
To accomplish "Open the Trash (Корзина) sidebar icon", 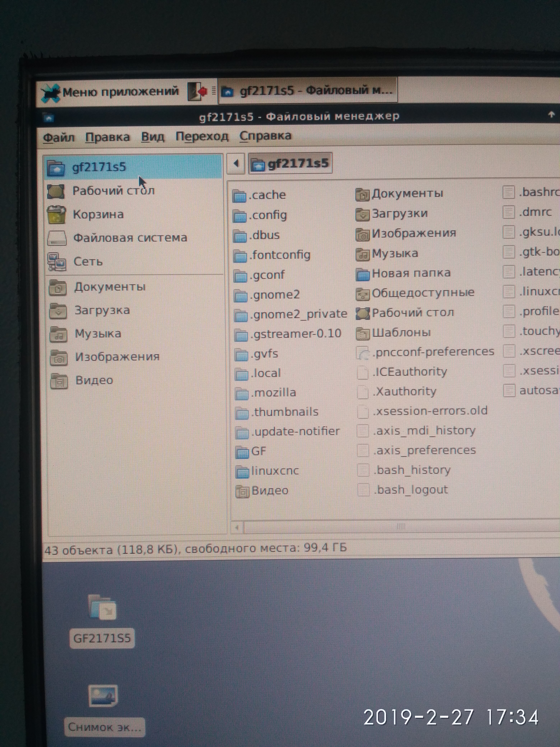I will pos(56,215).
